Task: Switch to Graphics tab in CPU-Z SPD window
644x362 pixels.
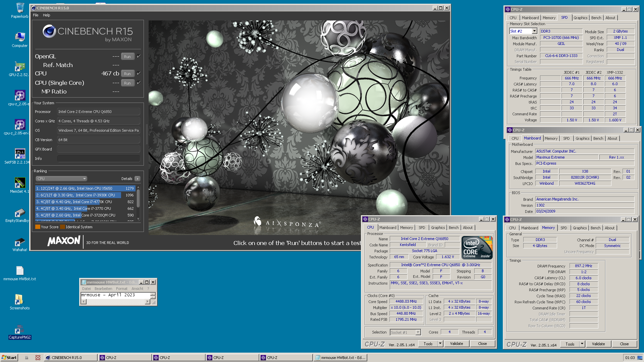Action: (580, 18)
